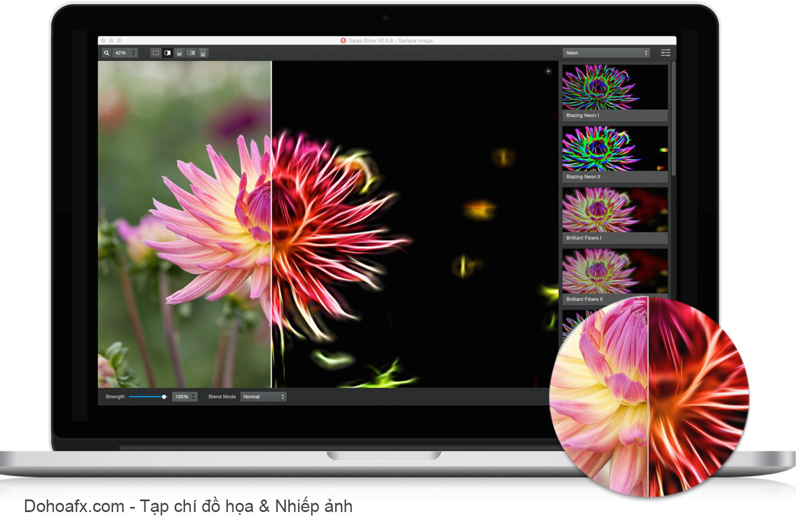Apply the Blazing Neon II preset thumbnail
Image resolution: width=796 pixels, height=532 pixels.
615,148
